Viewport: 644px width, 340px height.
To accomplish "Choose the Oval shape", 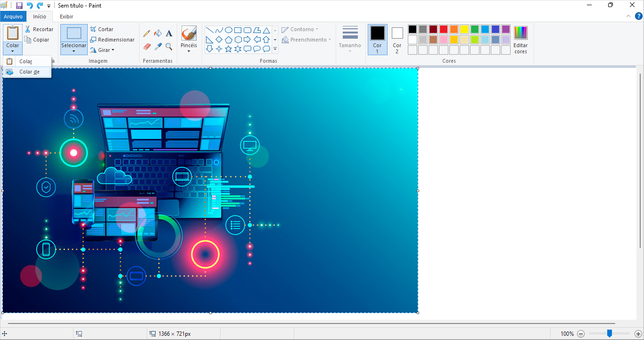I will 228,30.
